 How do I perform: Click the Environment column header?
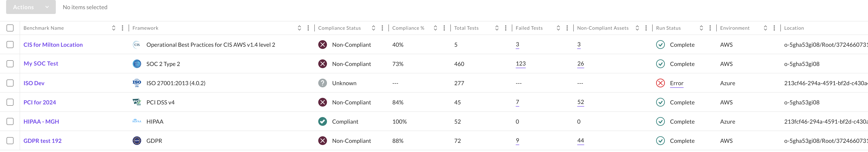pos(735,28)
